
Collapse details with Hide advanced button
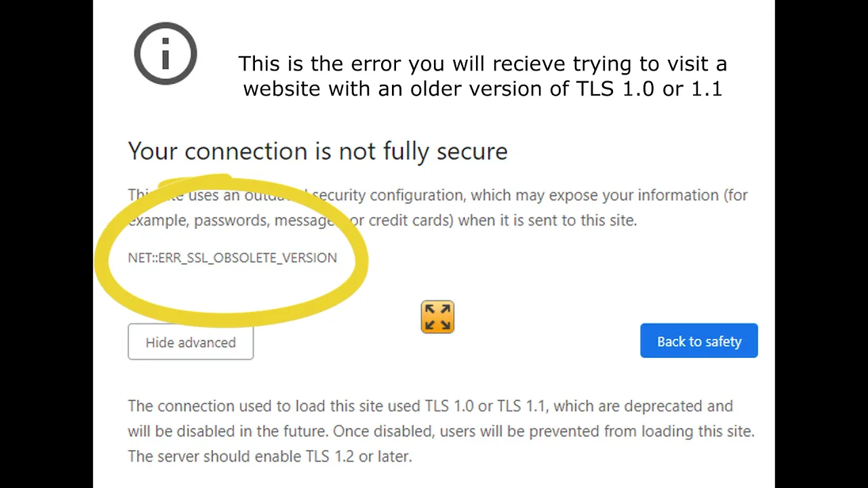191,342
